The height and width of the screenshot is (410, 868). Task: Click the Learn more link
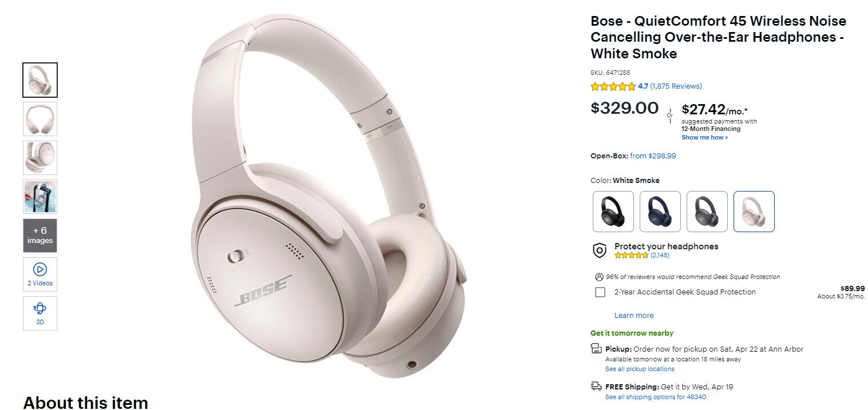click(x=633, y=315)
